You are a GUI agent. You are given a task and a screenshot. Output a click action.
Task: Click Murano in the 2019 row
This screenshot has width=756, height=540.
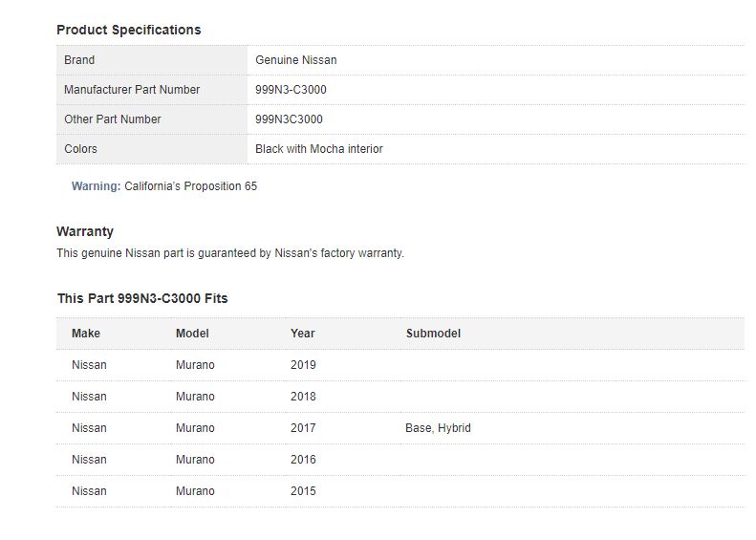[195, 365]
